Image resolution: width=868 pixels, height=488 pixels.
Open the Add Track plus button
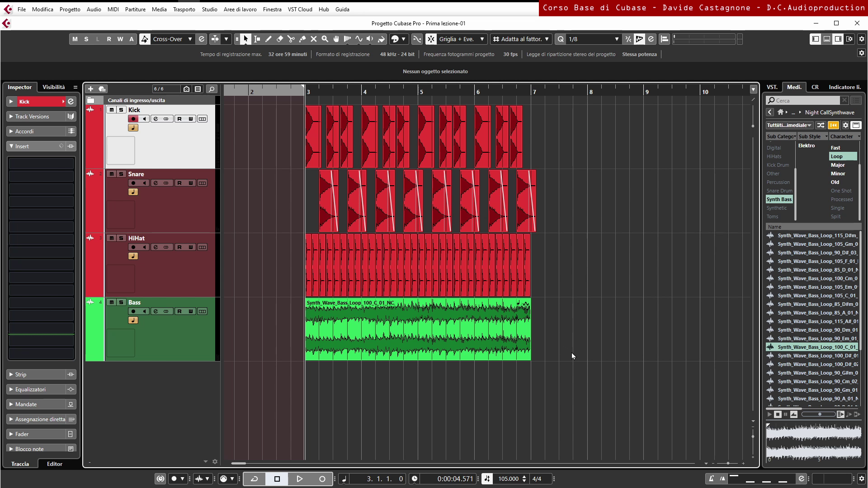pos(90,89)
